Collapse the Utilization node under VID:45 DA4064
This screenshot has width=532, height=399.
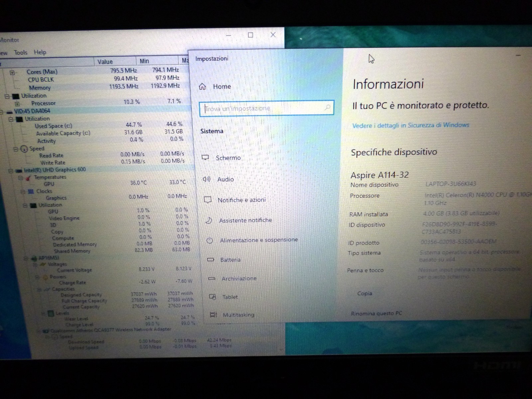pyautogui.click(x=10, y=119)
